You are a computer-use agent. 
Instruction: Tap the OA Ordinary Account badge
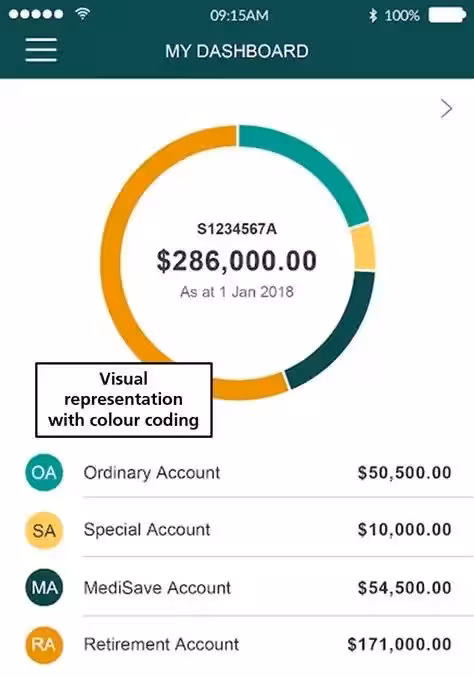[44, 472]
